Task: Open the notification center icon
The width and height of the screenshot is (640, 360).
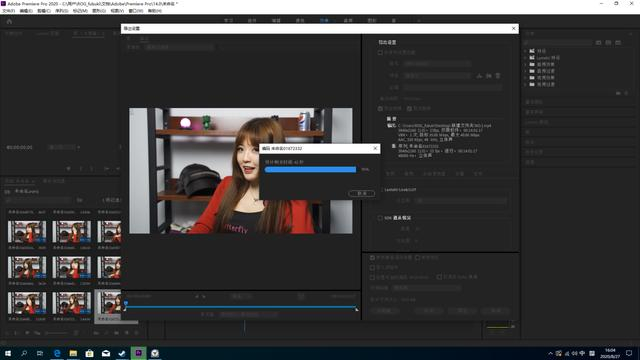Action: point(629,353)
